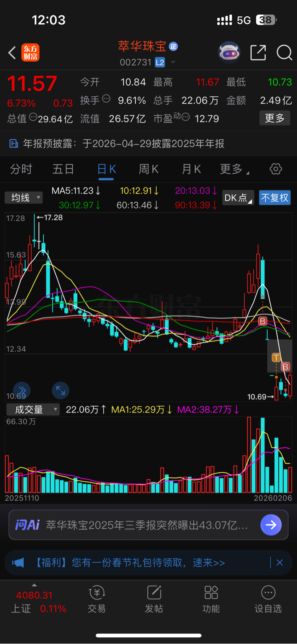297x644 pixels.
Task: Tap the MA5:11.23 value
Action: pos(76,191)
